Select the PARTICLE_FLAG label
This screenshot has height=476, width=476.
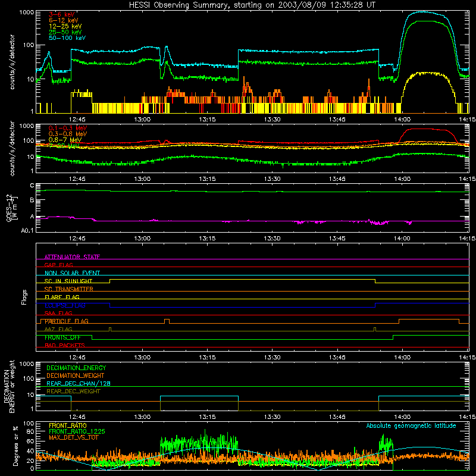[x=67, y=321]
